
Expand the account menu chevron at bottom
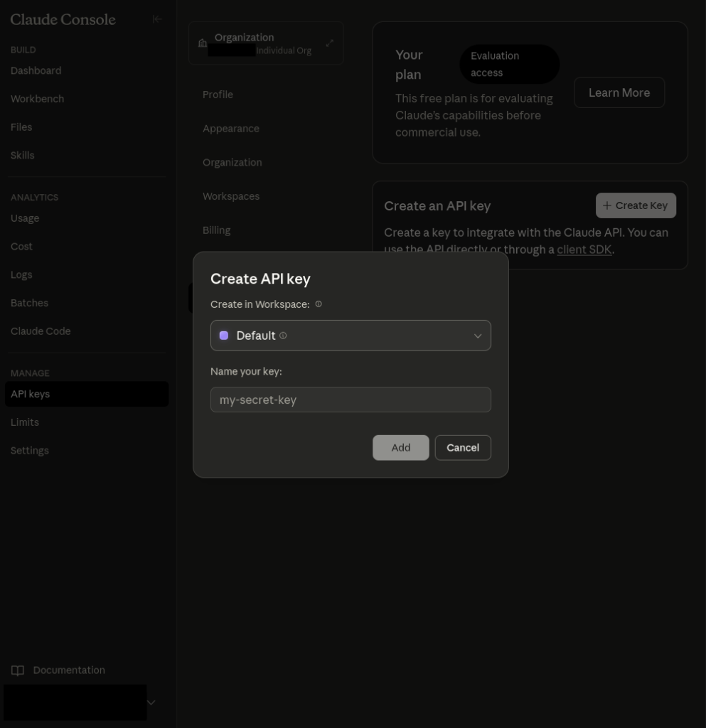(x=151, y=702)
